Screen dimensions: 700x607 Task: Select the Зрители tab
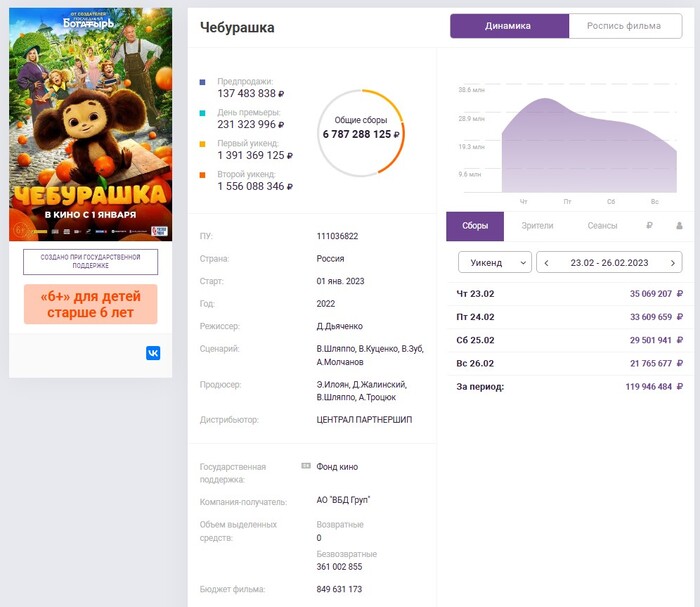click(537, 226)
